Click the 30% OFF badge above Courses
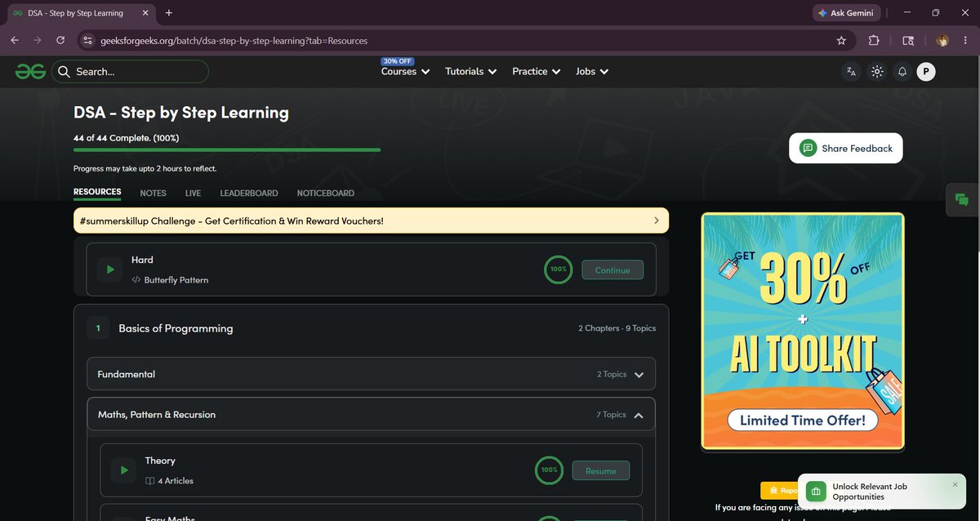 (x=397, y=61)
